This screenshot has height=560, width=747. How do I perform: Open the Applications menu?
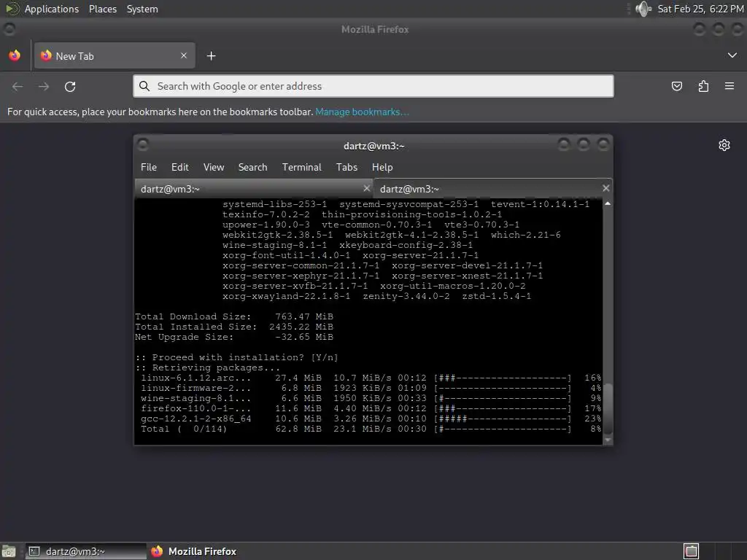click(52, 9)
